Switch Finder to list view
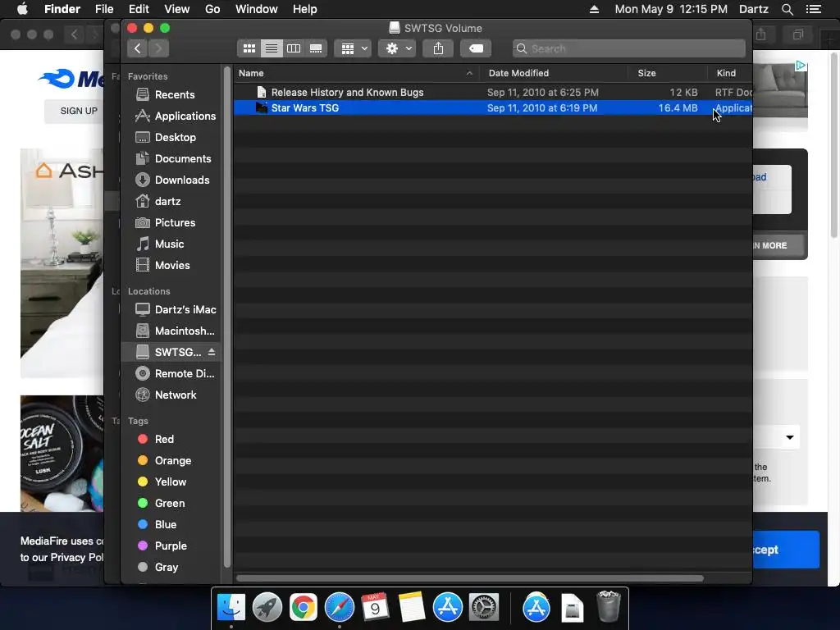 click(272, 48)
